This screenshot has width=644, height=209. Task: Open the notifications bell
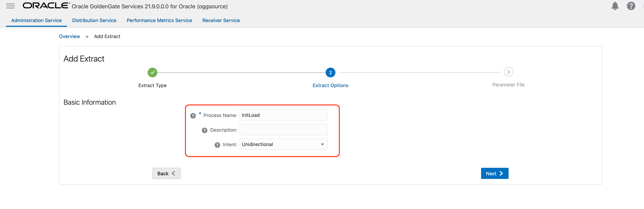pyautogui.click(x=615, y=6)
